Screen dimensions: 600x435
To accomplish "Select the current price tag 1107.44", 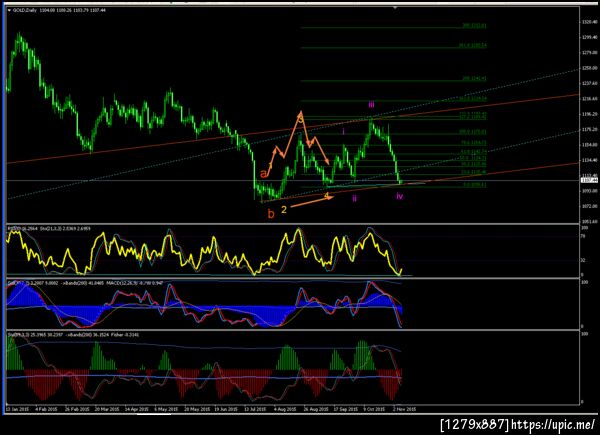I will tap(587, 180).
